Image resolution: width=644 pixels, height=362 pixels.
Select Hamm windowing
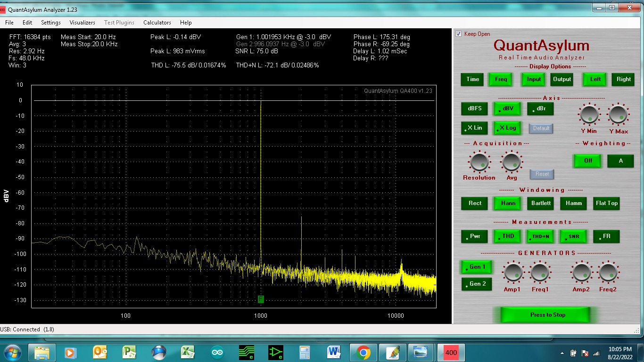pos(573,203)
